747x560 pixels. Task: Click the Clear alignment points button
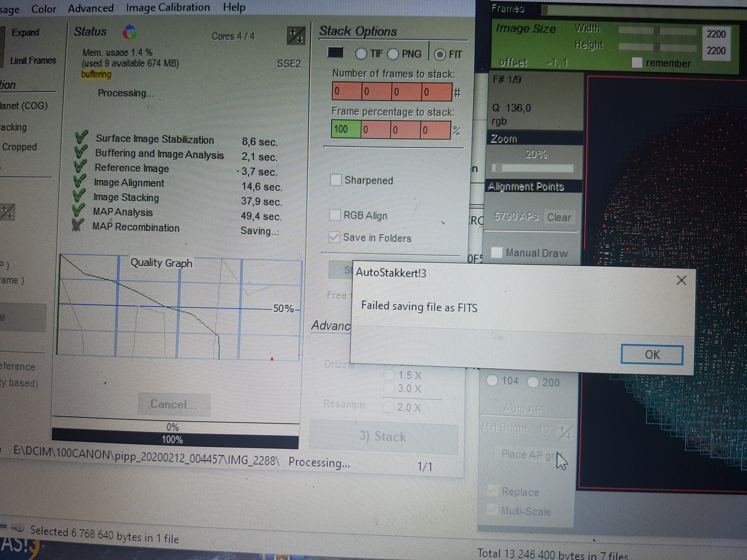pyautogui.click(x=559, y=217)
